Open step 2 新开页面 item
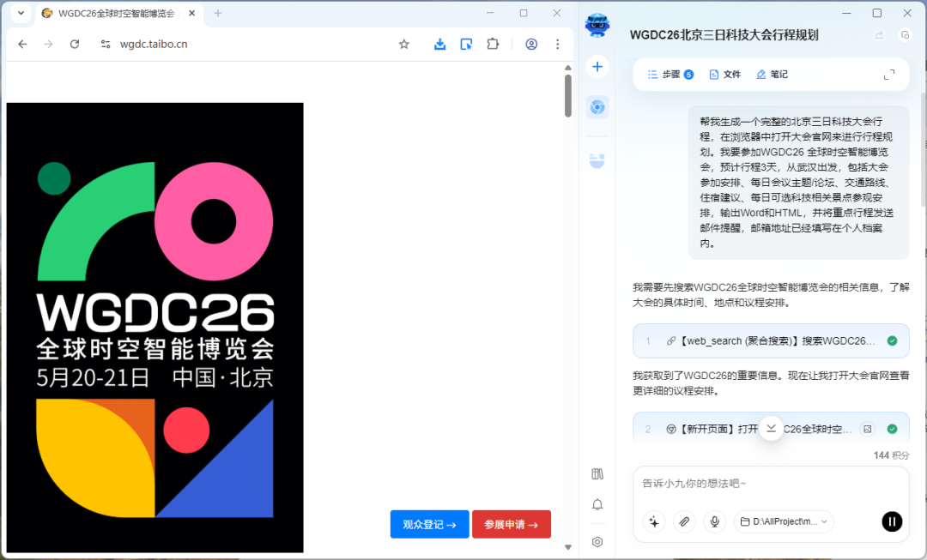Viewport: 927px width, 560px height. [x=771, y=429]
